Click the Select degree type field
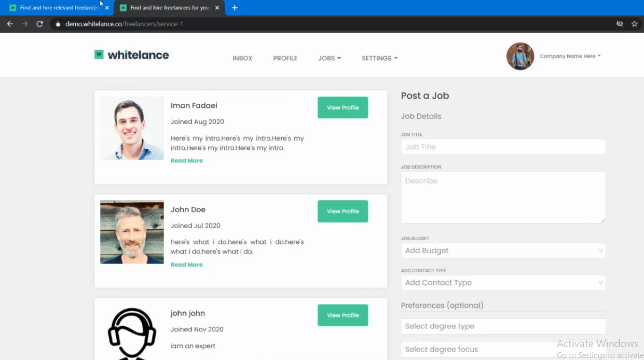The width and height of the screenshot is (644, 360). coord(503,326)
